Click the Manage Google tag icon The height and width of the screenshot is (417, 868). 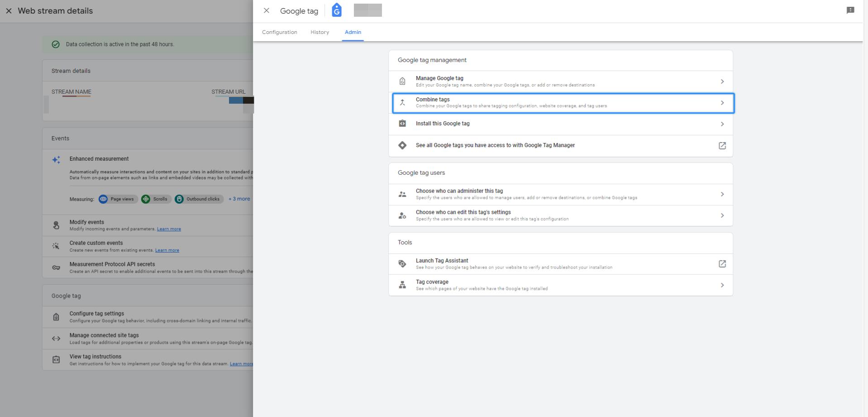click(402, 81)
